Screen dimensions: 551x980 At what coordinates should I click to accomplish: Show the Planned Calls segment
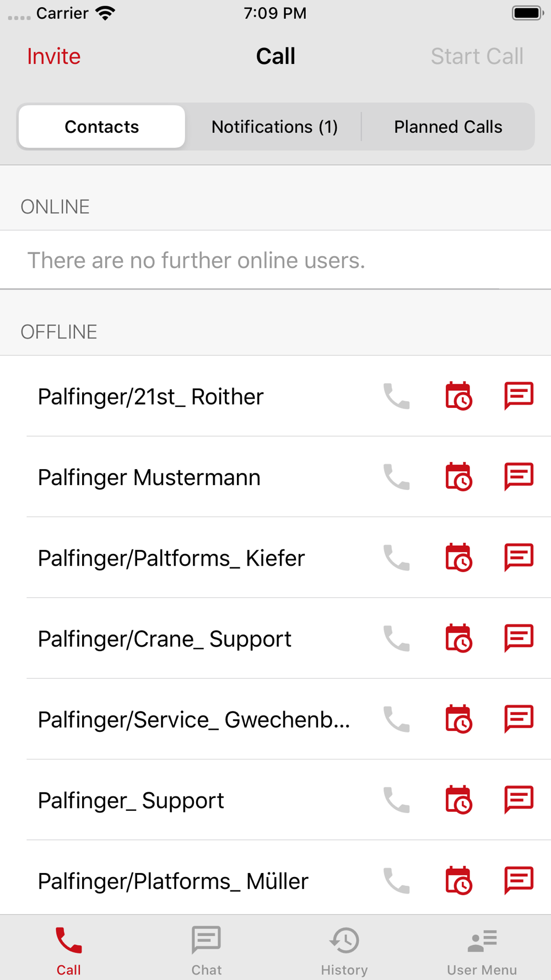coord(448,127)
